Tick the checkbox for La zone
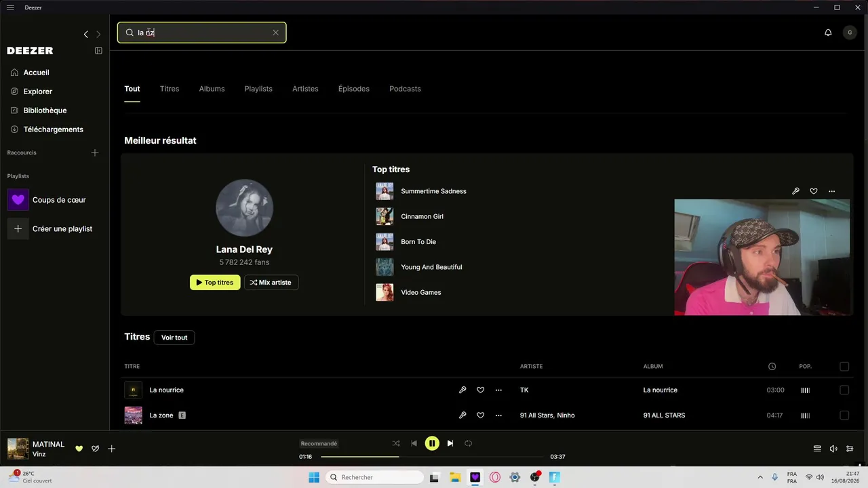This screenshot has width=868, height=488. tap(844, 415)
